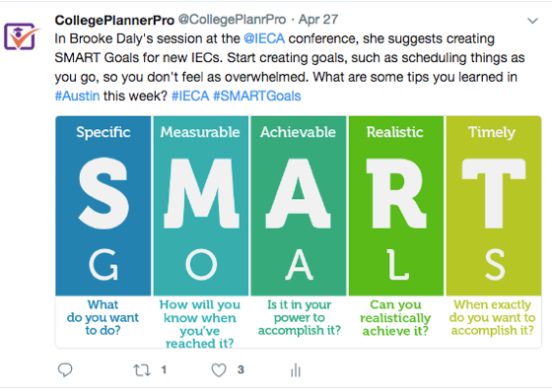Screen dimensions: 552x392
Task: Click the blue Specific S panel
Action: pyautogui.click(x=103, y=206)
